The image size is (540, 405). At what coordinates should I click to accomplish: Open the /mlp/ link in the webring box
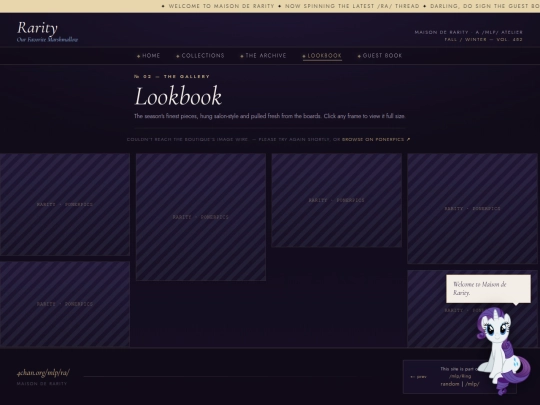[x=472, y=384]
